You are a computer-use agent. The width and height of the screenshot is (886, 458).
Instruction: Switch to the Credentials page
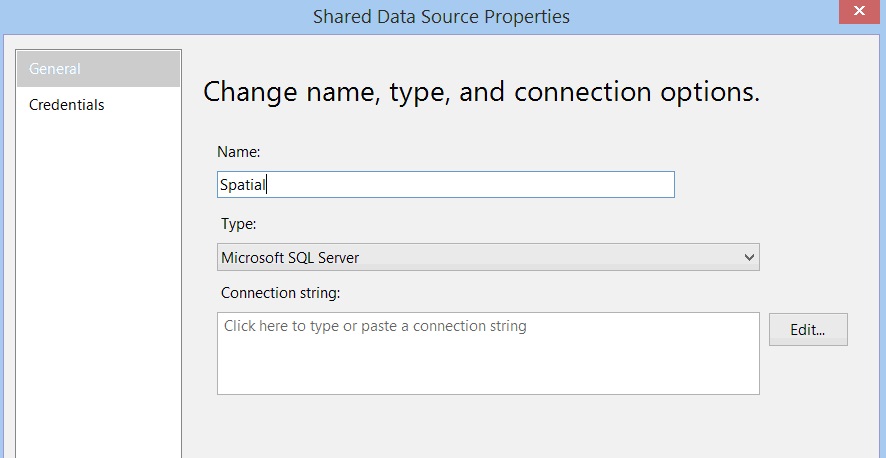[67, 105]
